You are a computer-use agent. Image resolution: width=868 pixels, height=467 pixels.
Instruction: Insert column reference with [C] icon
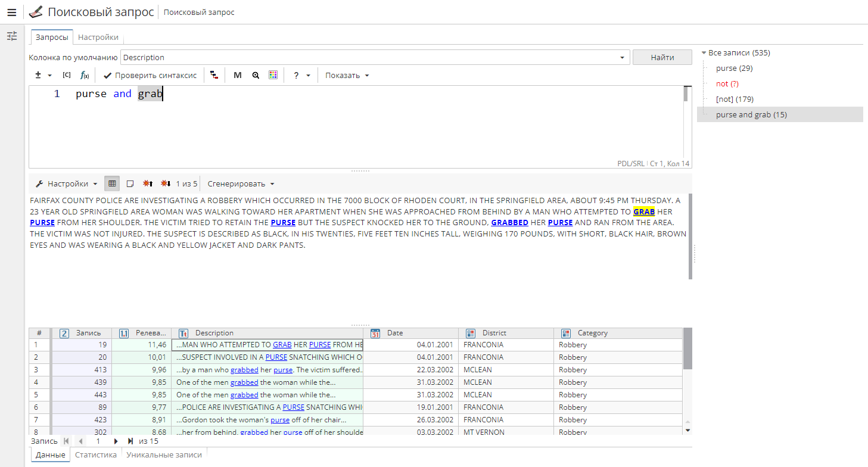(67, 75)
